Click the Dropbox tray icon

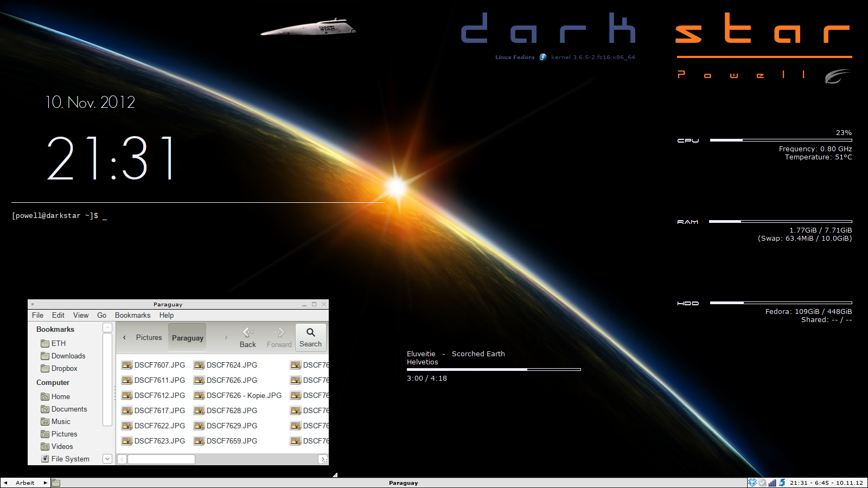point(752,483)
